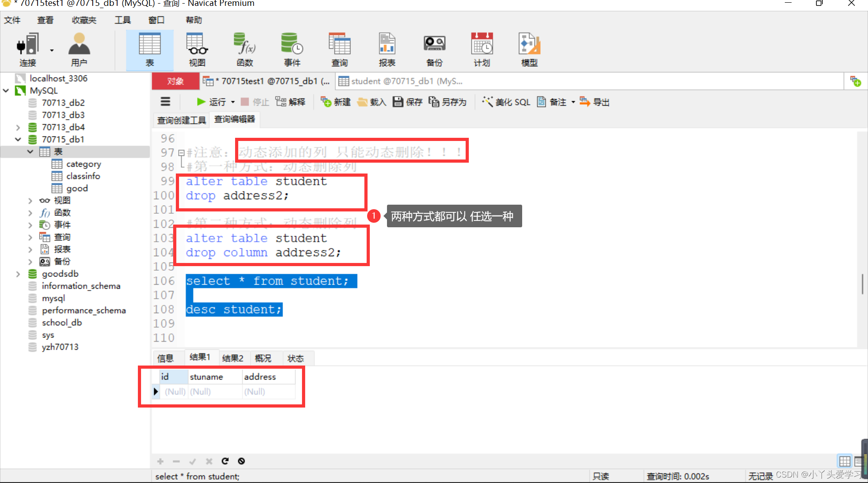Click the refresh icon below results
This screenshot has height=483, width=868.
pyautogui.click(x=225, y=461)
